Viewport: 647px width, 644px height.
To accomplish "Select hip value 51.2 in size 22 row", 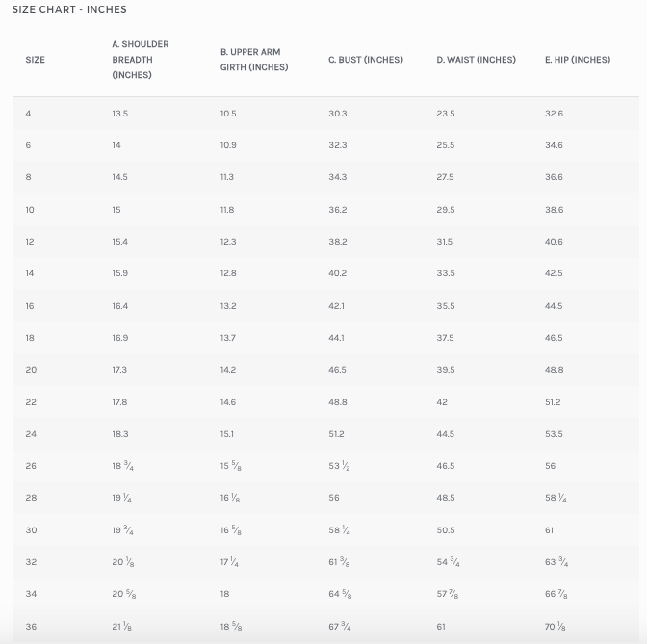I will click(553, 402).
